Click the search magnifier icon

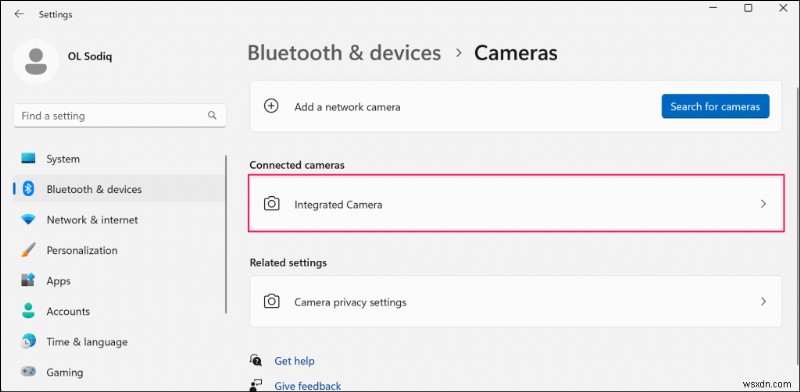(212, 116)
